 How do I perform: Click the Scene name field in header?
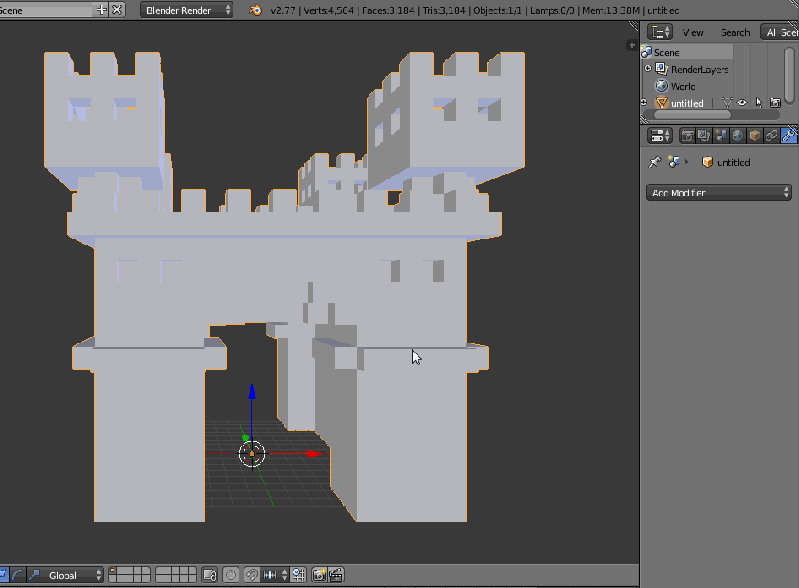47,10
